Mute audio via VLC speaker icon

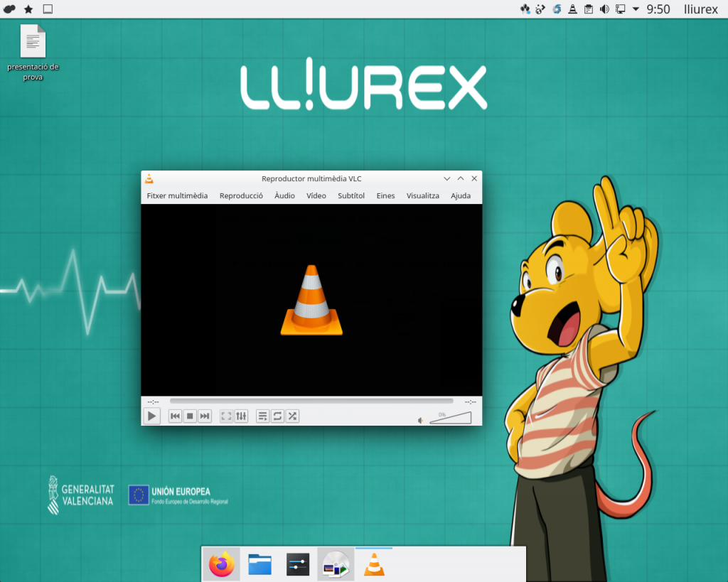pyautogui.click(x=421, y=420)
